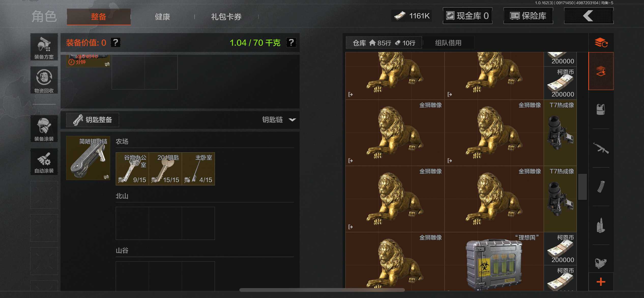Filter warehouse by rifle icon

tap(601, 148)
